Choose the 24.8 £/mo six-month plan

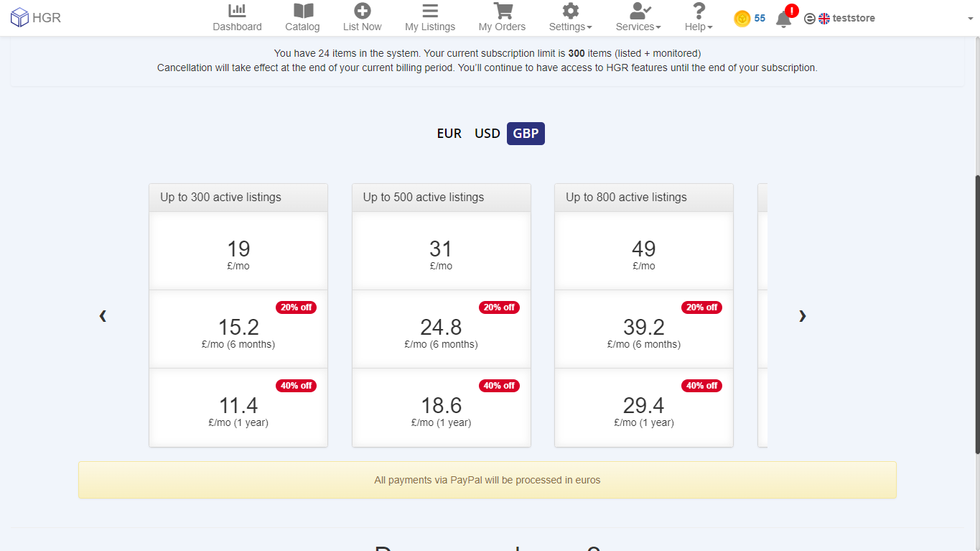click(x=442, y=329)
